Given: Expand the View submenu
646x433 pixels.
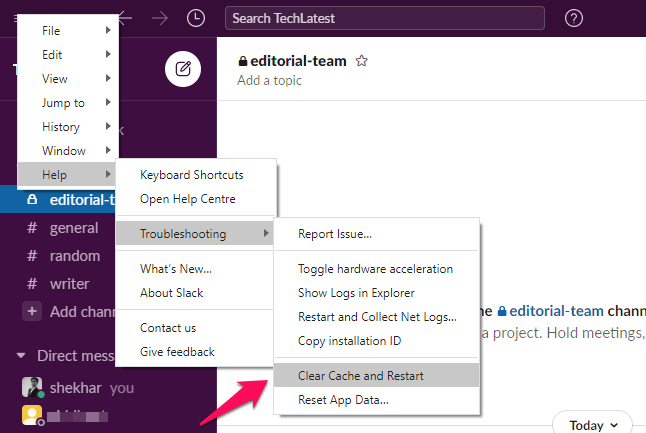Looking at the screenshot, I should [68, 78].
